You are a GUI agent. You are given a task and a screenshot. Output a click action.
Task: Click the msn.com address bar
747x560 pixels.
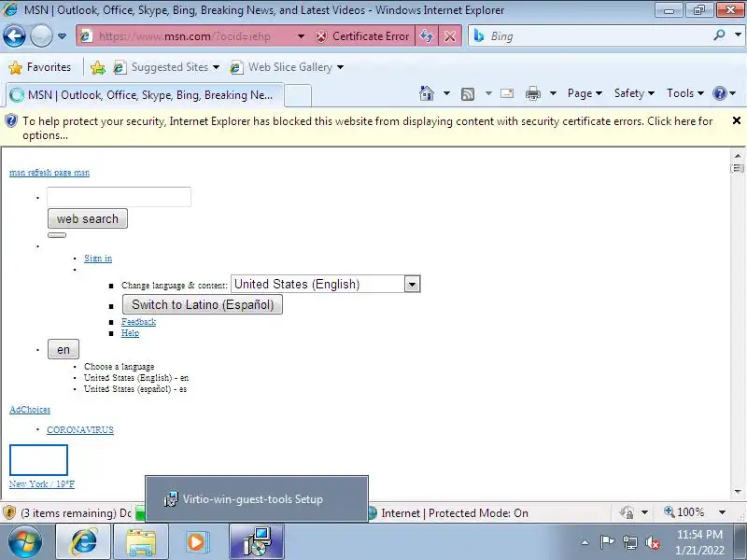click(184, 36)
